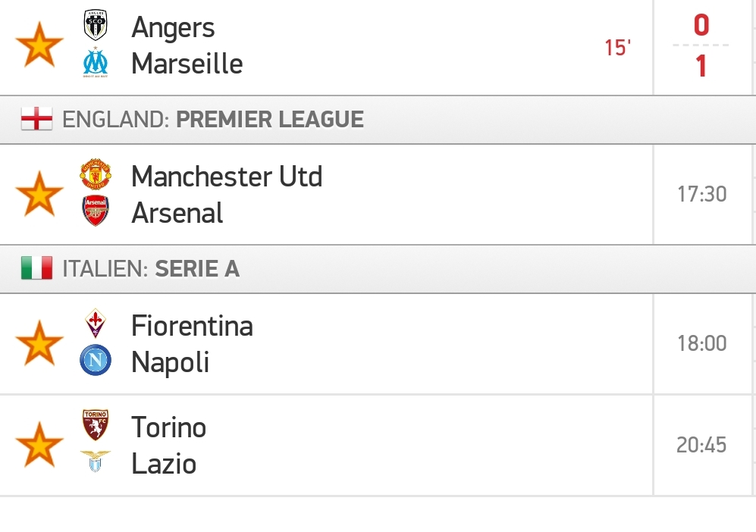Select the 20:45 Torino Lazio kickoff time
Screen dimensions: 756x532
point(701,445)
